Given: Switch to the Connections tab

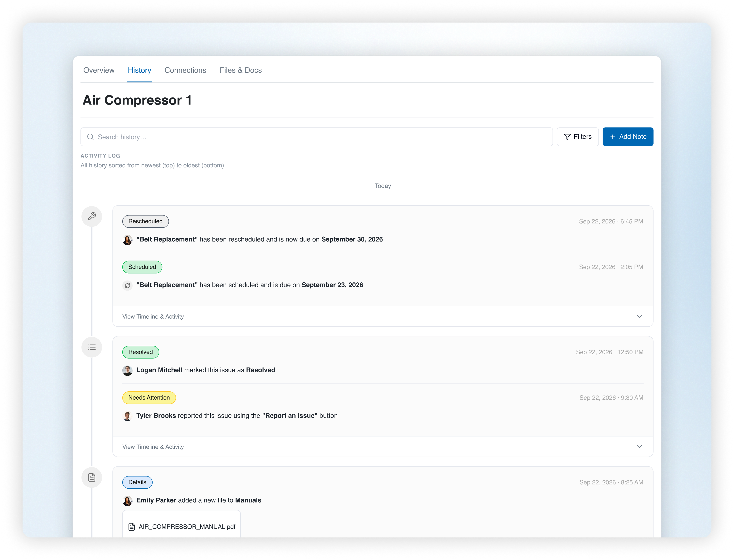Looking at the screenshot, I should tap(185, 70).
